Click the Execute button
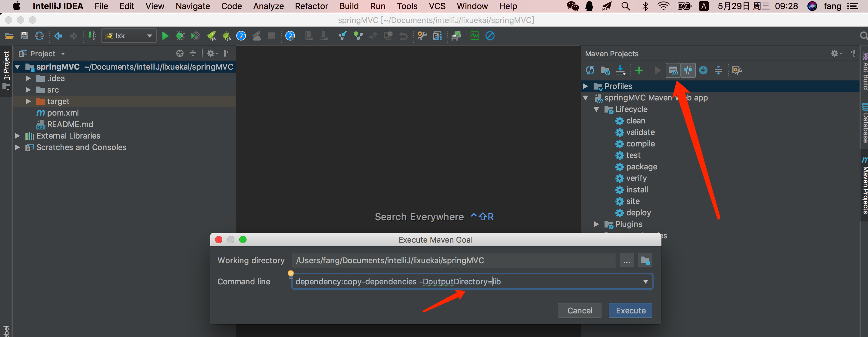The width and height of the screenshot is (868, 337). pyautogui.click(x=630, y=310)
